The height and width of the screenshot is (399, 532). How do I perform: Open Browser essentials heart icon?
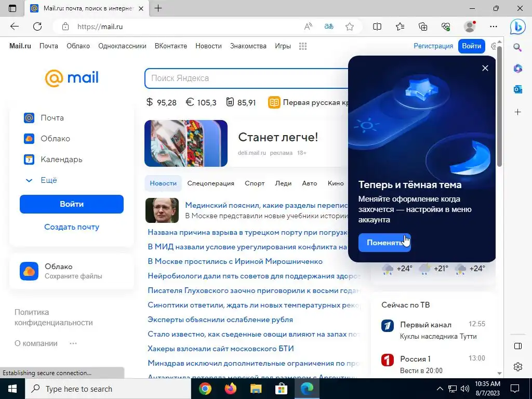(x=446, y=26)
